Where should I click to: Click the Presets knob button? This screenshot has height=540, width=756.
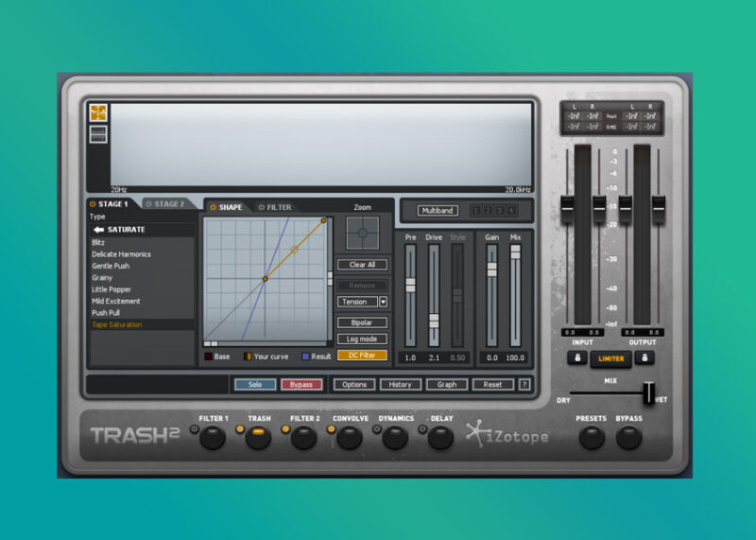(592, 438)
